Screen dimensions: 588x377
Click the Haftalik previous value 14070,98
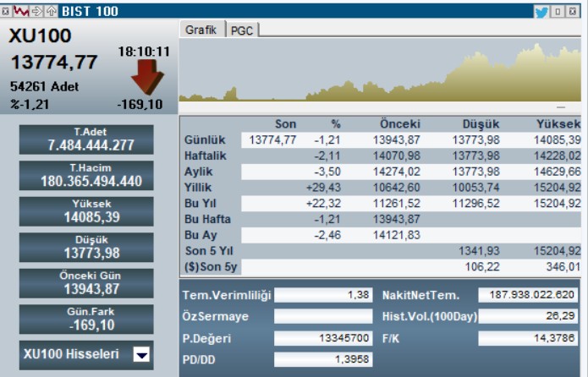(397, 156)
